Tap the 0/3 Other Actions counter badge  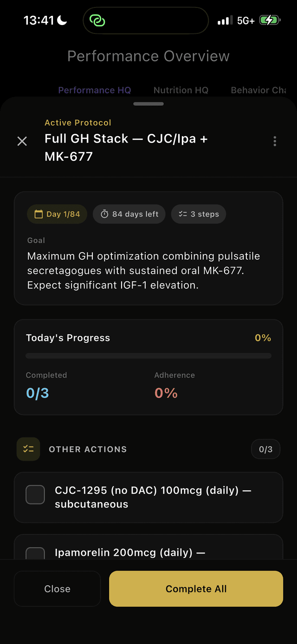click(x=265, y=449)
